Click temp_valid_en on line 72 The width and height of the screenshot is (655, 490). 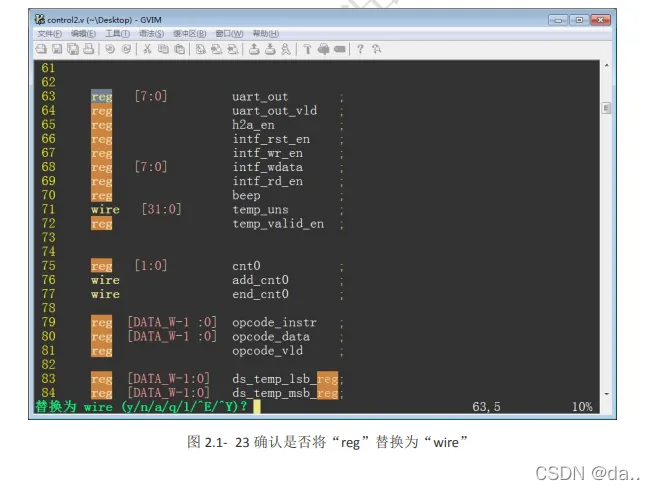click(x=278, y=224)
